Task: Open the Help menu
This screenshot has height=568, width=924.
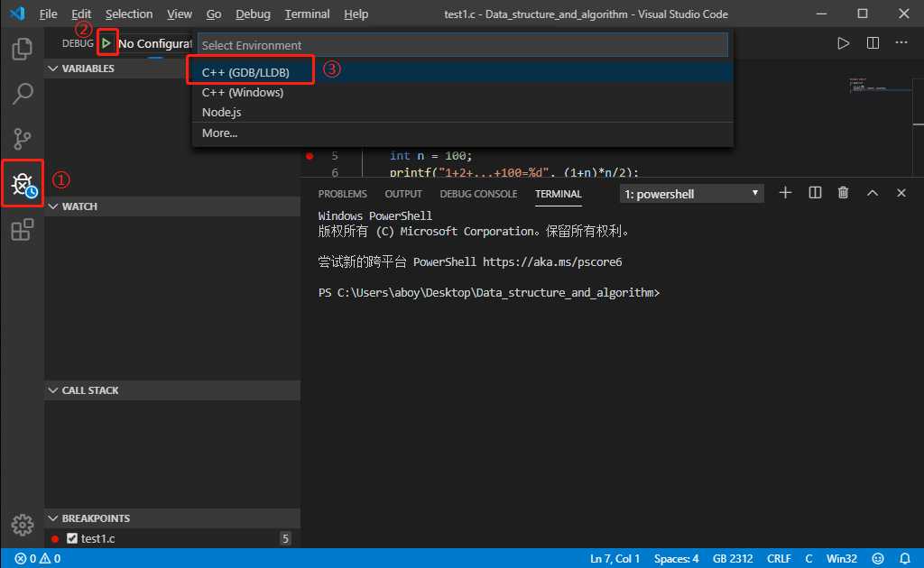Action: [356, 14]
